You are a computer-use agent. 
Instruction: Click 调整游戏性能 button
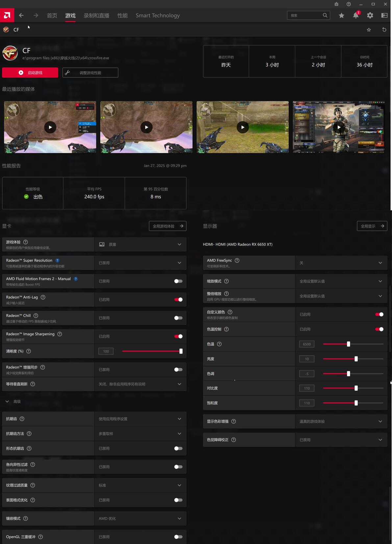[x=90, y=73]
